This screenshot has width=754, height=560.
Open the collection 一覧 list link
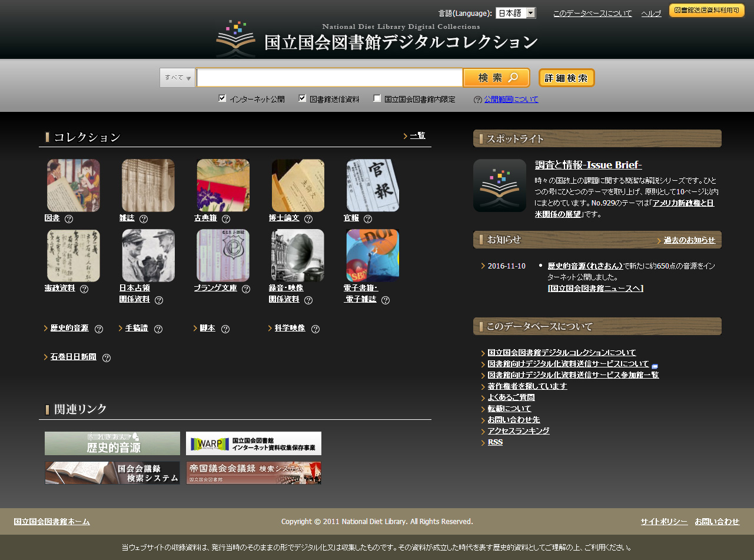pyautogui.click(x=417, y=135)
